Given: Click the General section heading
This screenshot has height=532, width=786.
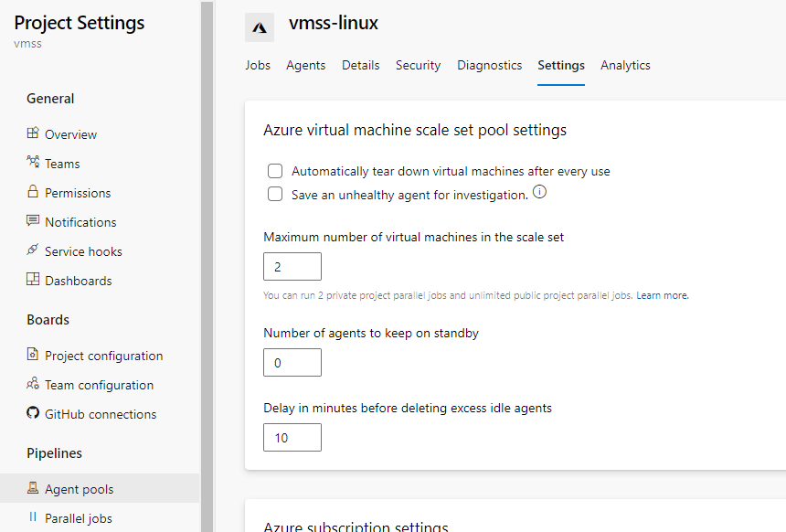Looking at the screenshot, I should click(50, 99).
